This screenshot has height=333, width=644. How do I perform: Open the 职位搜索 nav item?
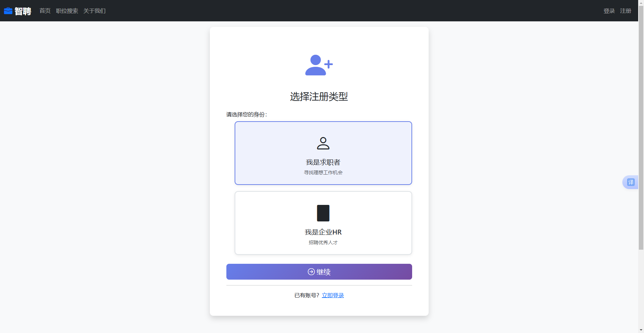(x=67, y=11)
